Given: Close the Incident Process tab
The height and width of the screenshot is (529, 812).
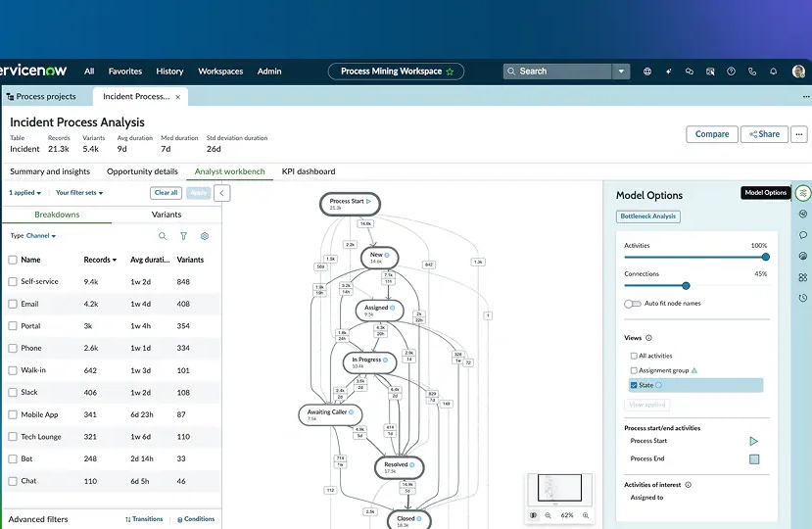Looking at the screenshot, I should tap(177, 97).
